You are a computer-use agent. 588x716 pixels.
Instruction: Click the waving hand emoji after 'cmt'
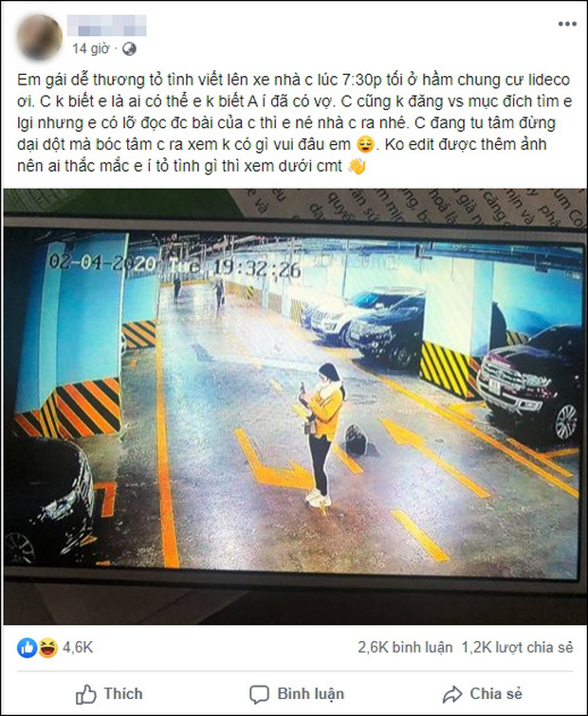click(x=357, y=166)
